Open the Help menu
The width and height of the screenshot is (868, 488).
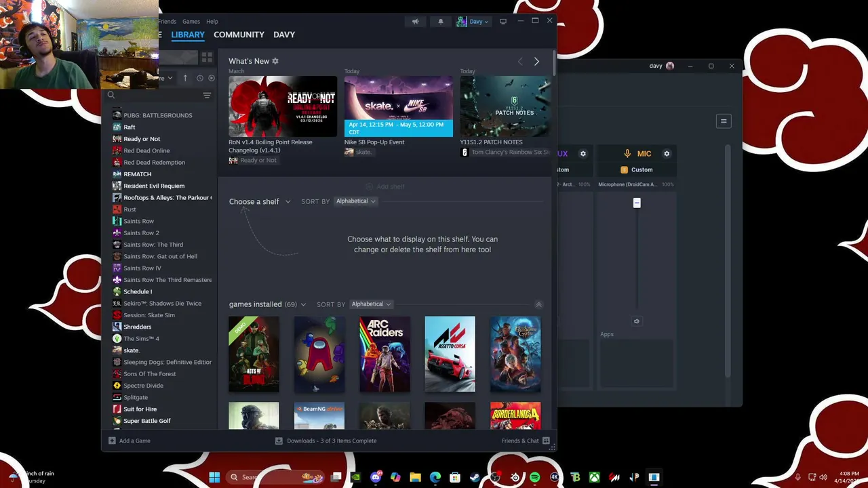click(212, 22)
